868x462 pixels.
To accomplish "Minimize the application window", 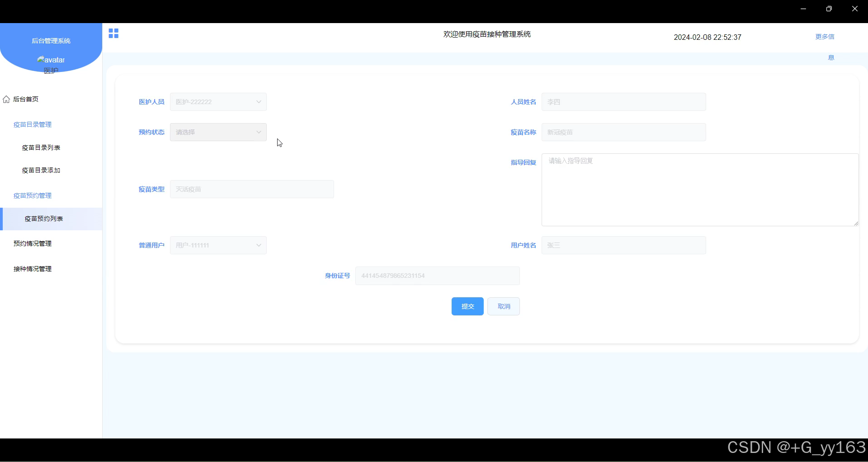I will coord(803,9).
